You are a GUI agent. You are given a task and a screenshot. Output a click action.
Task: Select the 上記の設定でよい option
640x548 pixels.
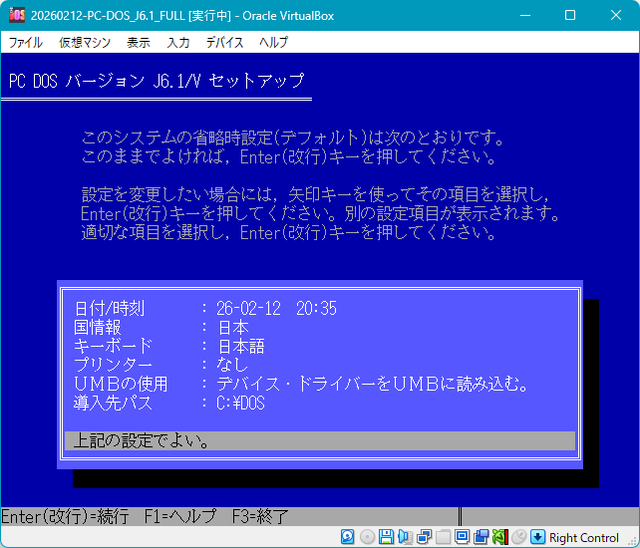tap(319, 441)
